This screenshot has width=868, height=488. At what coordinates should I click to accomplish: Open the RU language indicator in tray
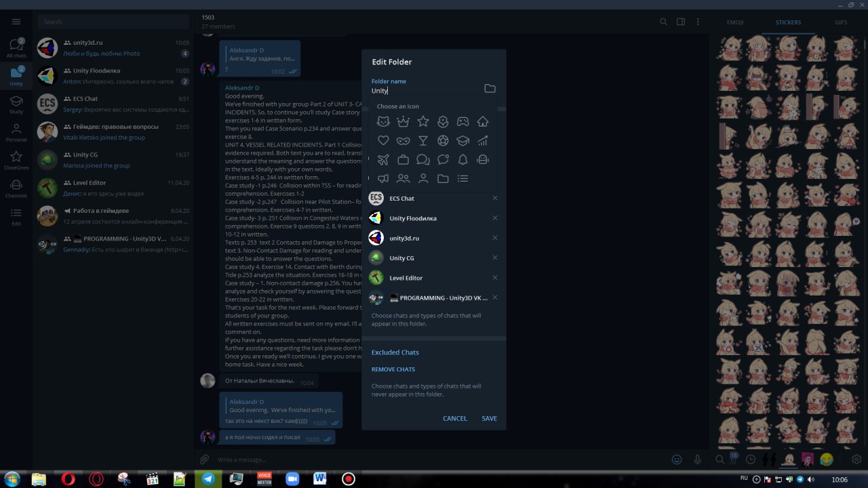point(744,479)
